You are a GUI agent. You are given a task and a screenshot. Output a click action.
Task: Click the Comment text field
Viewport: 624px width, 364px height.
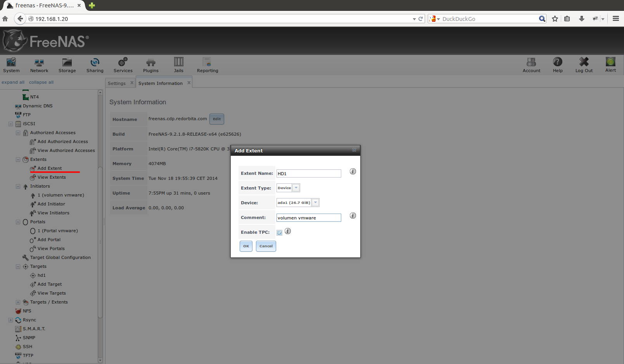[x=308, y=218]
